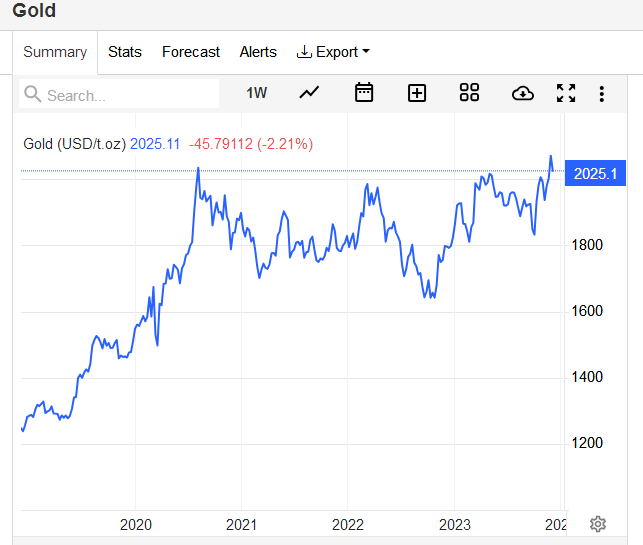643x545 pixels.
Task: Switch to the Summary tab
Action: tap(55, 52)
